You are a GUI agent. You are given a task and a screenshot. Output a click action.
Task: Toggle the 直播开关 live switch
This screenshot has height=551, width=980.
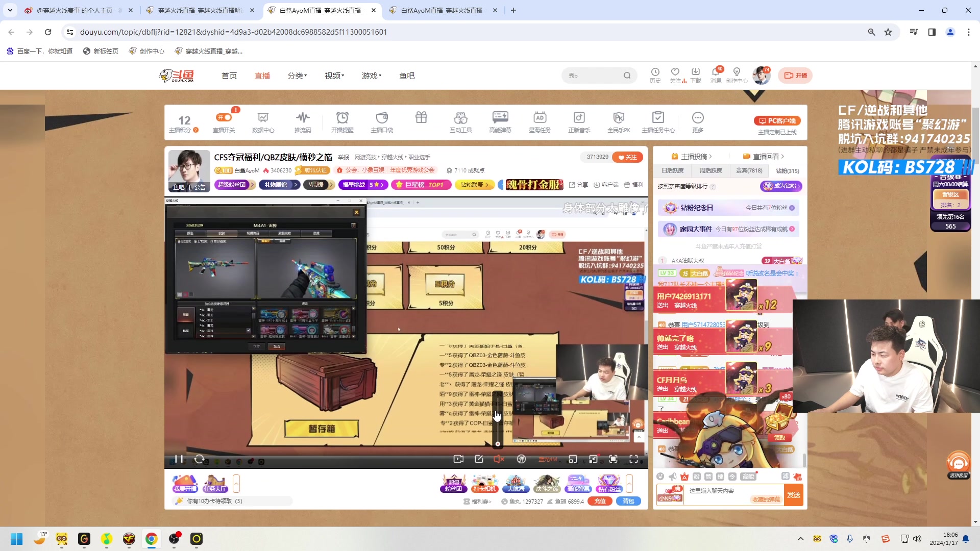click(224, 118)
